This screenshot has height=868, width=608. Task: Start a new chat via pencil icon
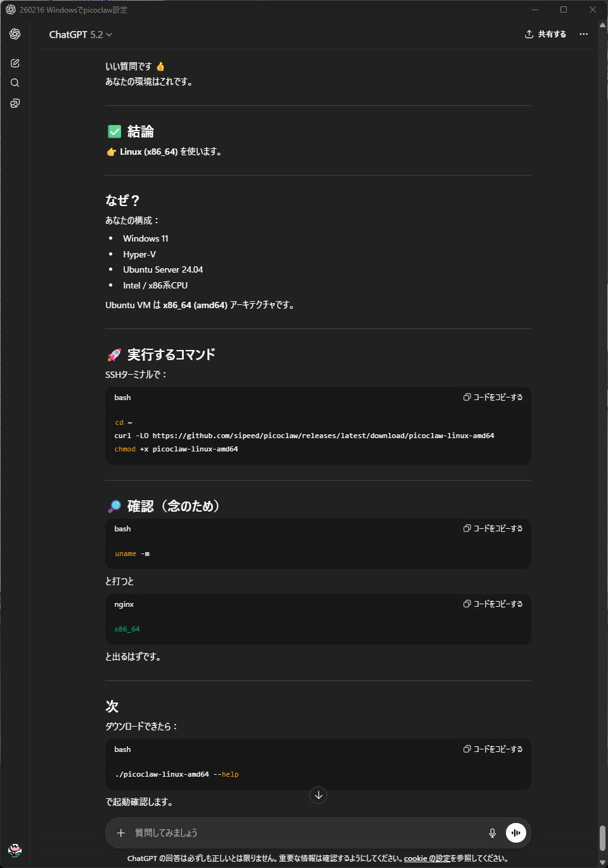click(15, 63)
